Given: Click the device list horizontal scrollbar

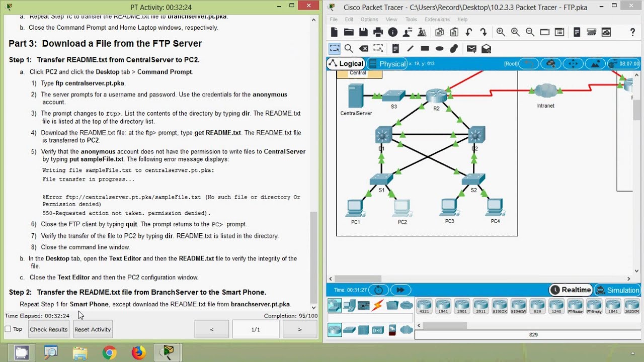Looking at the screenshot, I should click(444, 325).
